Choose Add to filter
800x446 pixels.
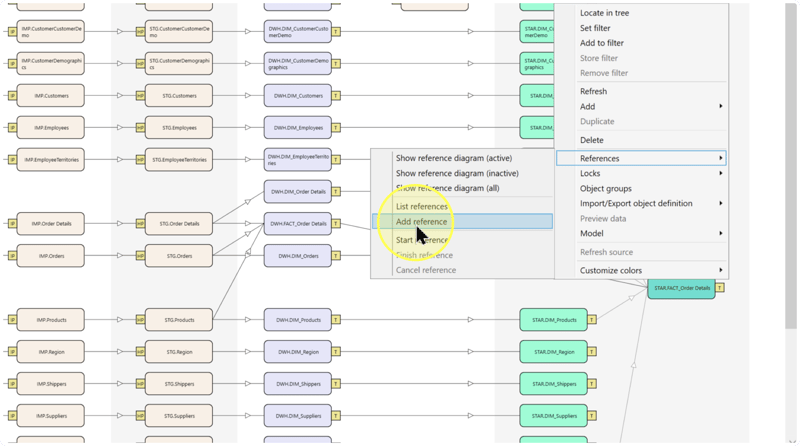602,43
